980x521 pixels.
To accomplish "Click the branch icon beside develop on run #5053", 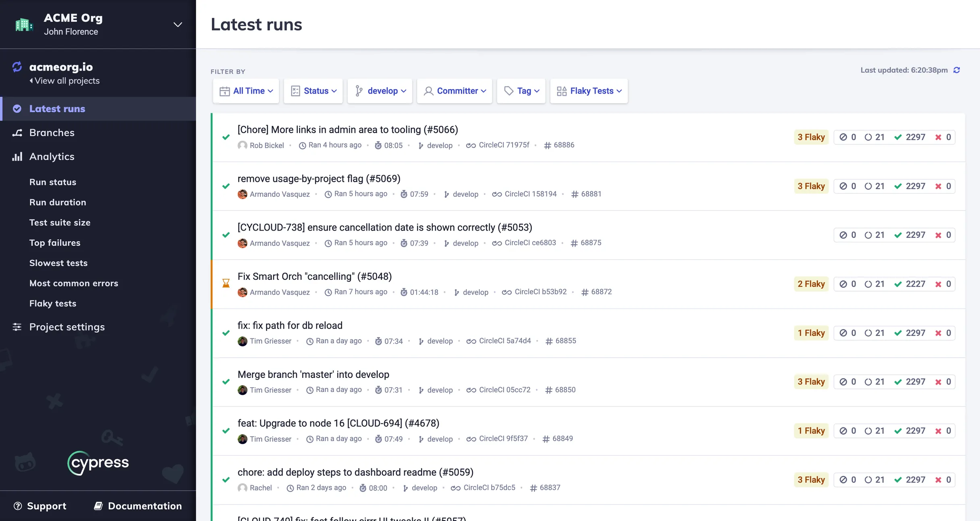I will [446, 243].
